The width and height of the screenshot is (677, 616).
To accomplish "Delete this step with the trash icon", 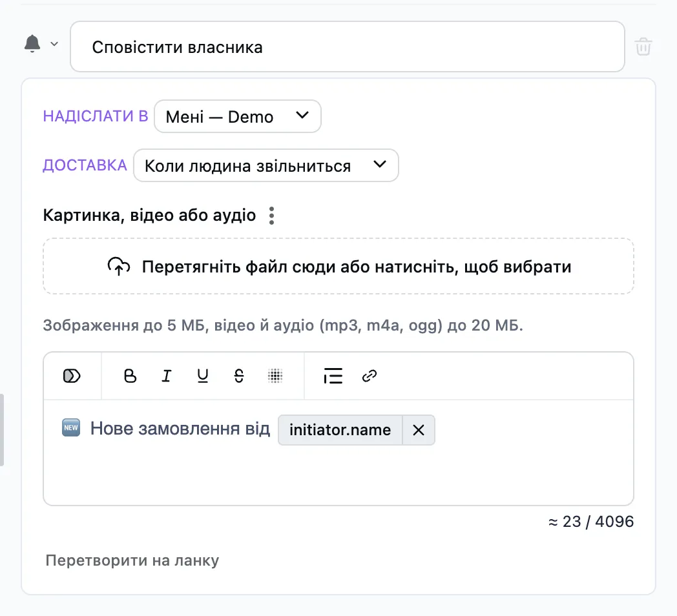I will pyautogui.click(x=643, y=46).
